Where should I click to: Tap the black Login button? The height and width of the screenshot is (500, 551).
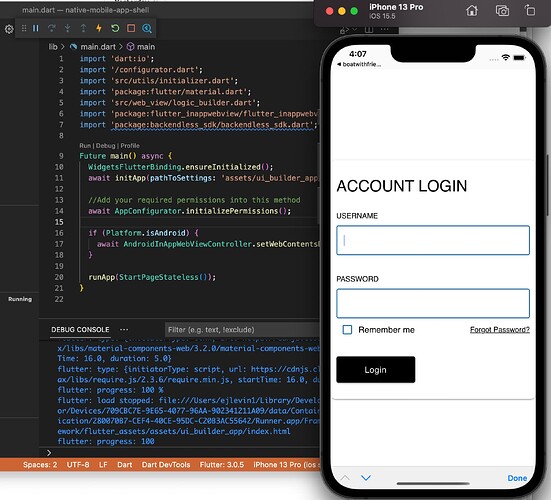point(375,370)
